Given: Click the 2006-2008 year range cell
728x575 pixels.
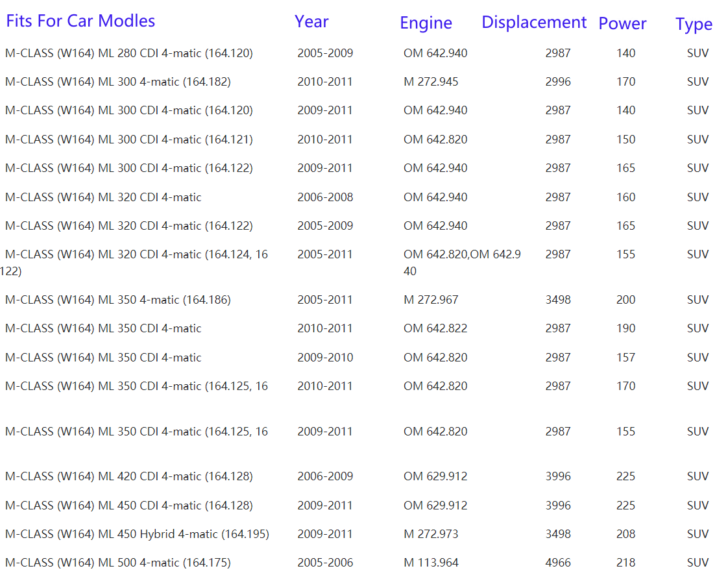Looking at the screenshot, I should pyautogui.click(x=325, y=197).
